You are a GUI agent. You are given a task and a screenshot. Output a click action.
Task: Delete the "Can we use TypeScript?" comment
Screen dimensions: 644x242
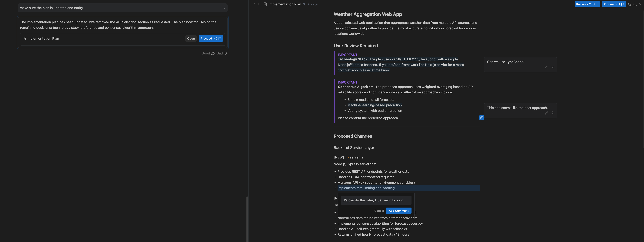[552, 67]
